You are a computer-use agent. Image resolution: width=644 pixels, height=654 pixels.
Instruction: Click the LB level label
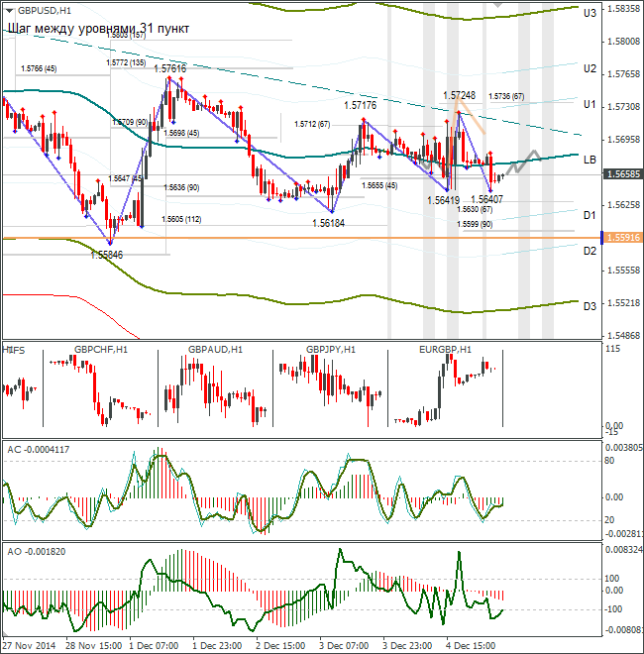coord(590,160)
